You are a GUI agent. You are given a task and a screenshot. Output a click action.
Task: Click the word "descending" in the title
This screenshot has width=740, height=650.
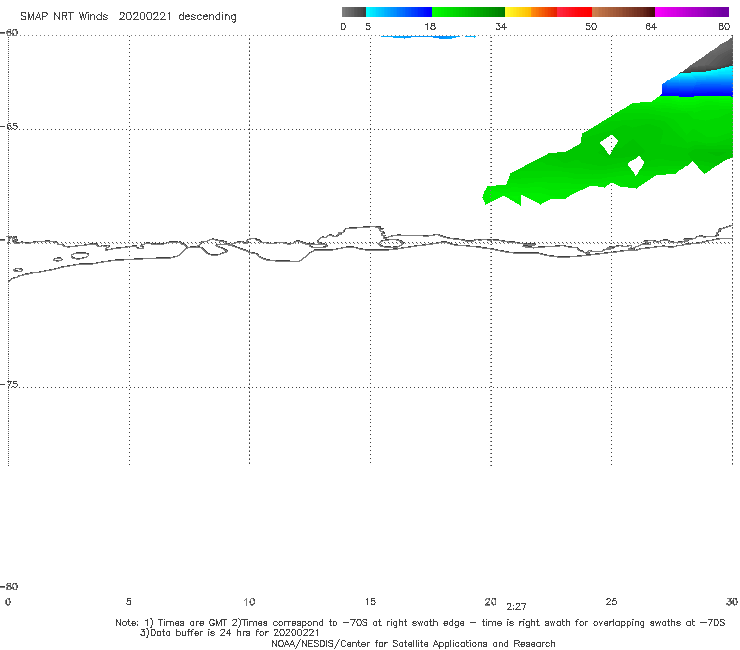pos(207,17)
